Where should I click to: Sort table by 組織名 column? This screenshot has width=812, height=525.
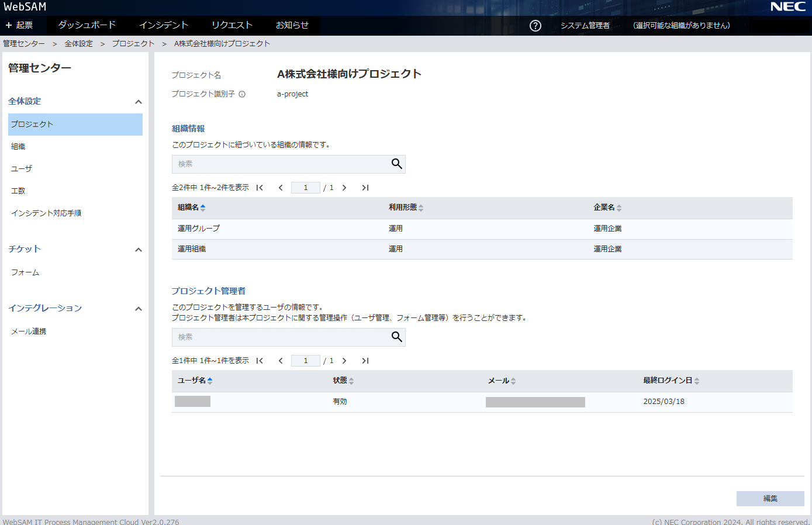tap(191, 208)
